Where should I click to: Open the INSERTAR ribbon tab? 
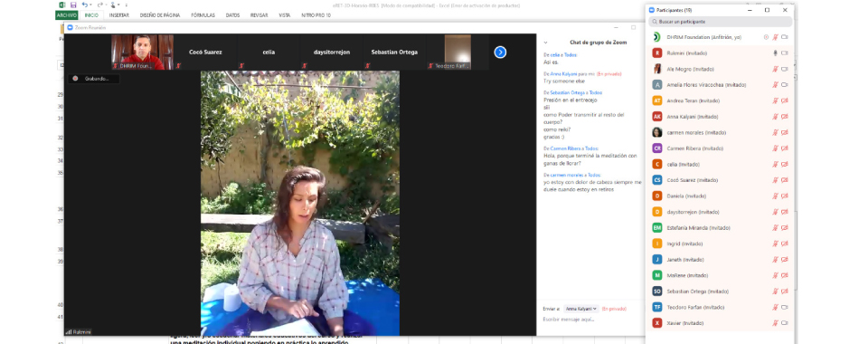(x=119, y=15)
